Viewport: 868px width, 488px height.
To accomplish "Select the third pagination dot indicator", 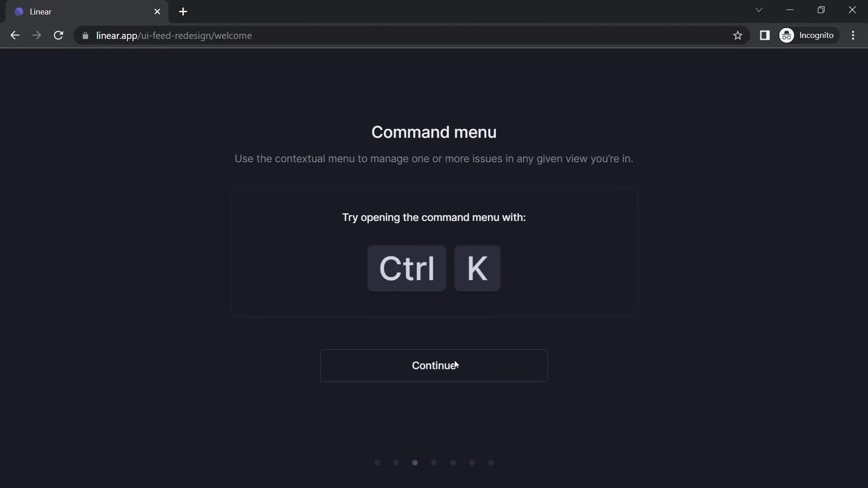I will [415, 462].
